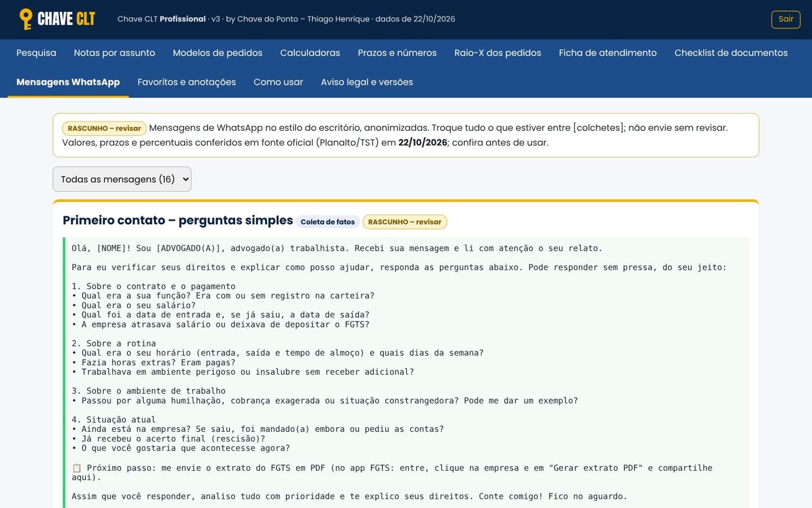This screenshot has width=812, height=508.
Task: Click the Chave CLT key logo
Action: (x=57, y=19)
